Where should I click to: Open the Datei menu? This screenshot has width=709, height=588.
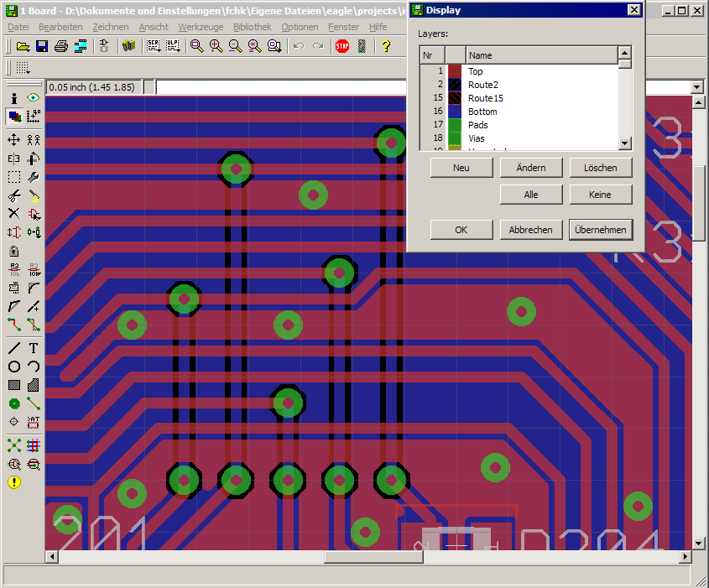click(x=18, y=27)
